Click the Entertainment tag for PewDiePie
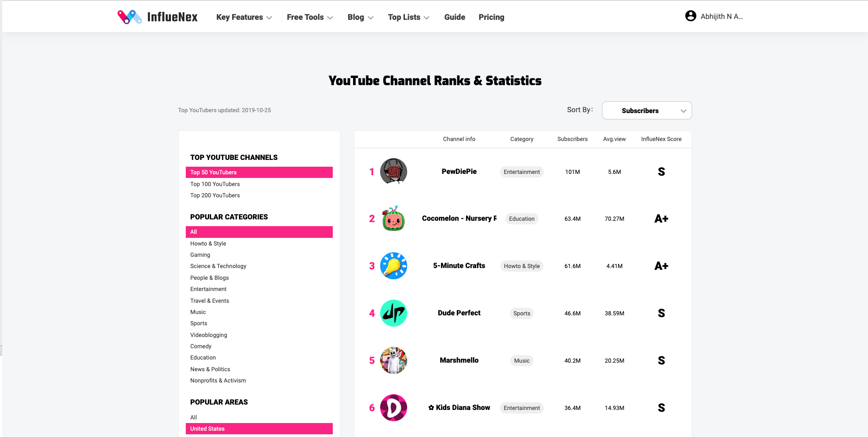 [522, 172]
